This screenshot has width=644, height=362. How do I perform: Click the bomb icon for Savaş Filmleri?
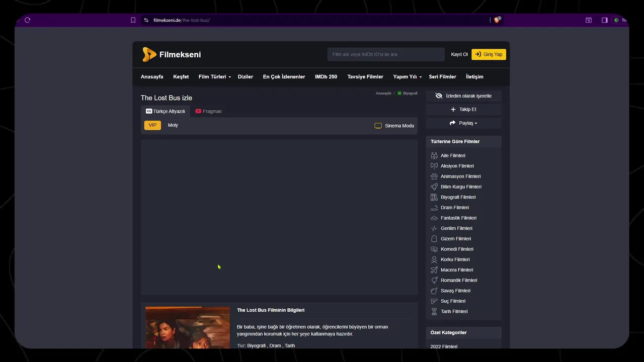tap(434, 291)
